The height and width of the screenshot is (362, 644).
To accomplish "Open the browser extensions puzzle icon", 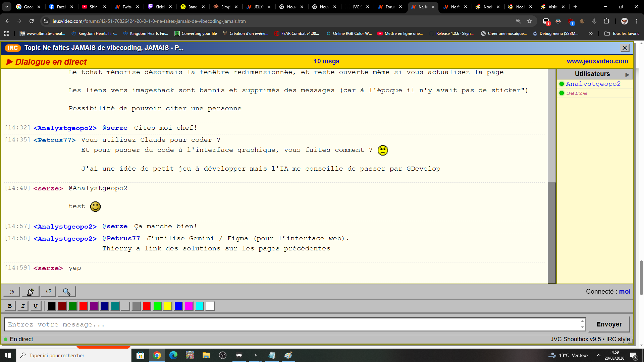I will 606,21.
